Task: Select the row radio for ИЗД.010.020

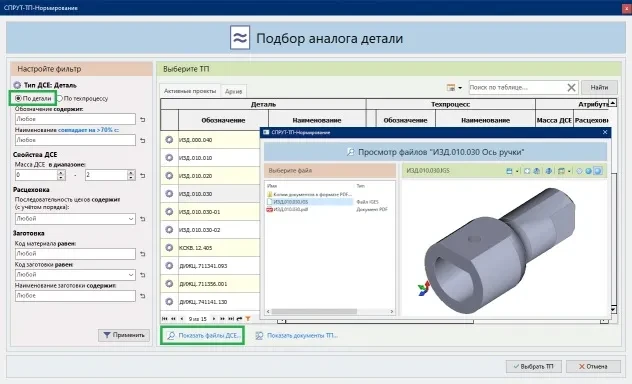Action: pyautogui.click(x=169, y=176)
